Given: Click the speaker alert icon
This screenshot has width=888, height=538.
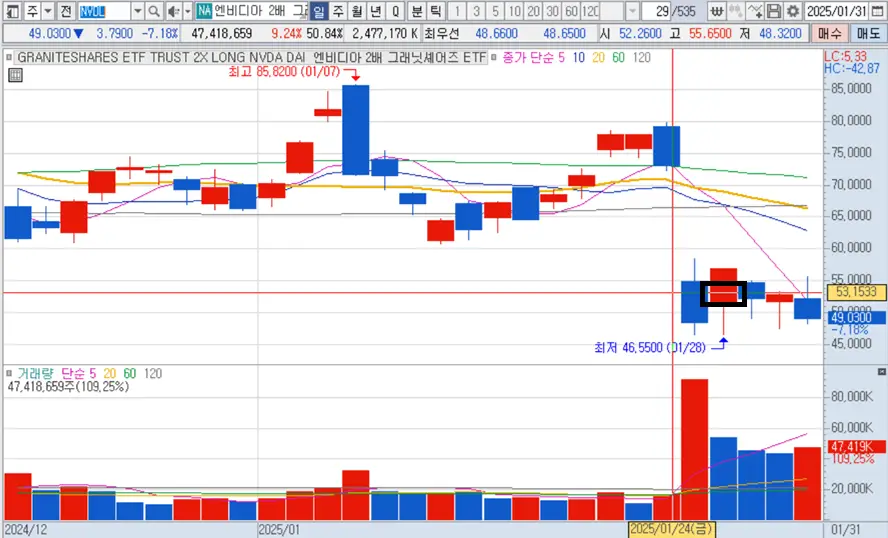Looking at the screenshot, I should pos(173,11).
